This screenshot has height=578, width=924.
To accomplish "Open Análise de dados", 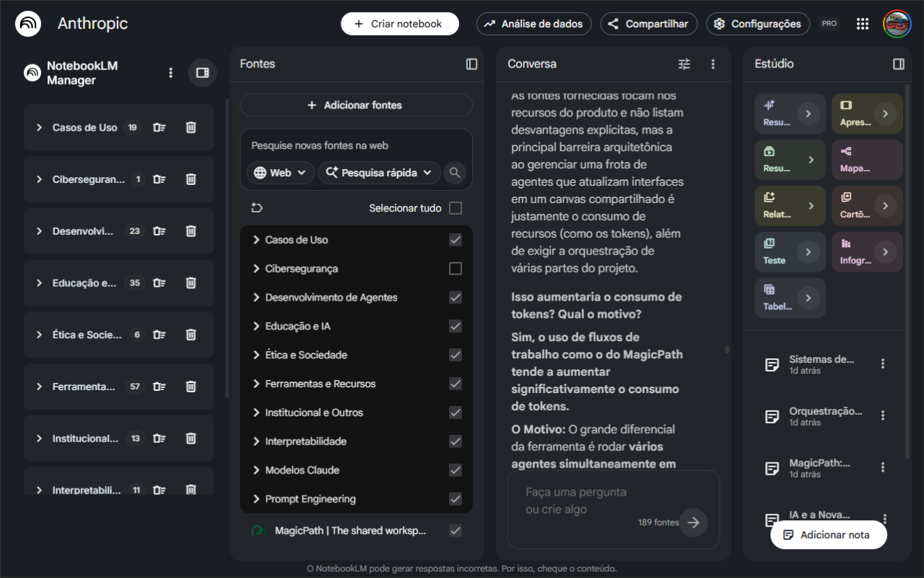I will click(534, 24).
